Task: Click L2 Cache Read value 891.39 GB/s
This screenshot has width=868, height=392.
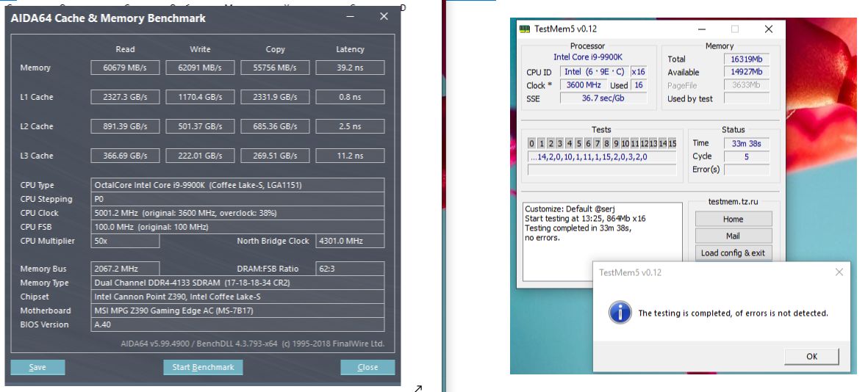Action: tap(125, 126)
